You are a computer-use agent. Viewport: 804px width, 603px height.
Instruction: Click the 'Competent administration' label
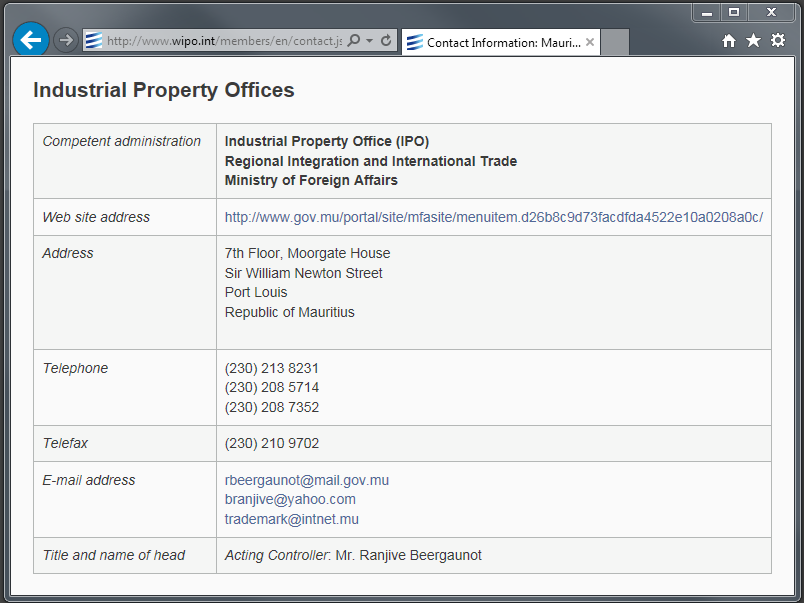point(122,142)
